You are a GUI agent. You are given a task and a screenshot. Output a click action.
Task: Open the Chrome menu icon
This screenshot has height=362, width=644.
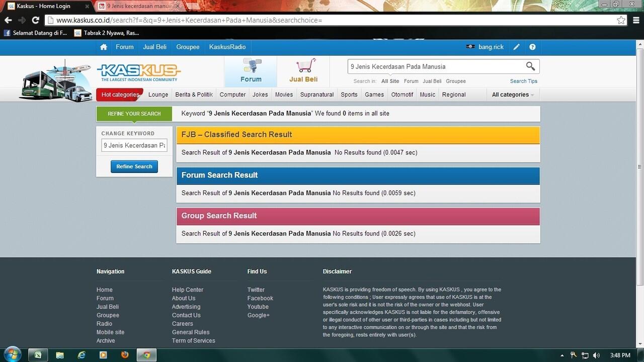(636, 20)
